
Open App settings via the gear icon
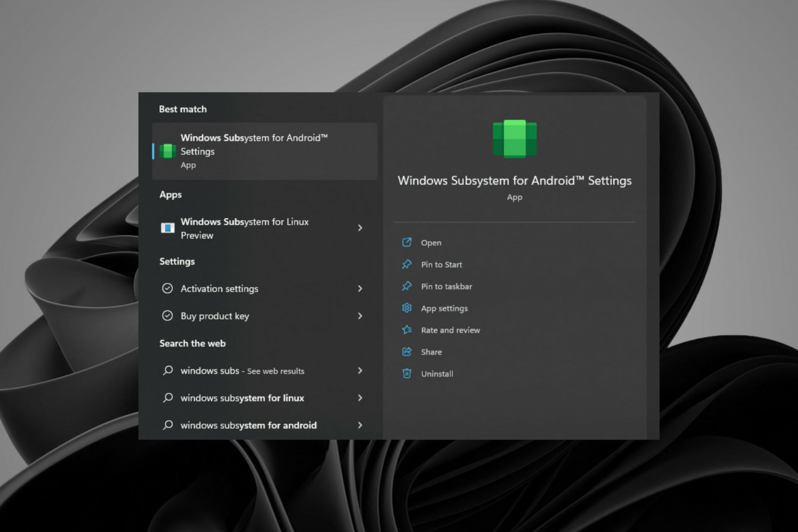pyautogui.click(x=407, y=308)
